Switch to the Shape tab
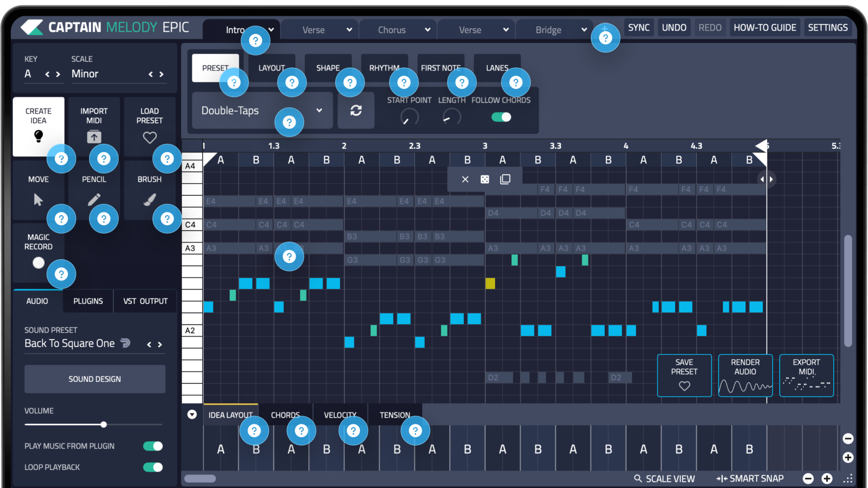868x488 pixels. [328, 68]
